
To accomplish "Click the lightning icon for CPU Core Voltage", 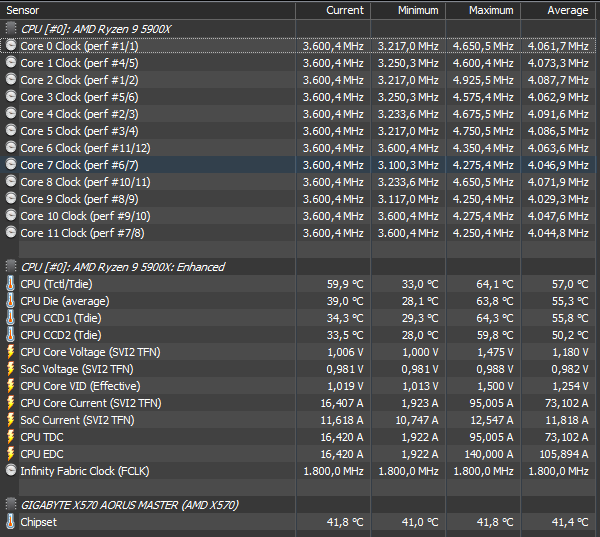I will pos(11,352).
